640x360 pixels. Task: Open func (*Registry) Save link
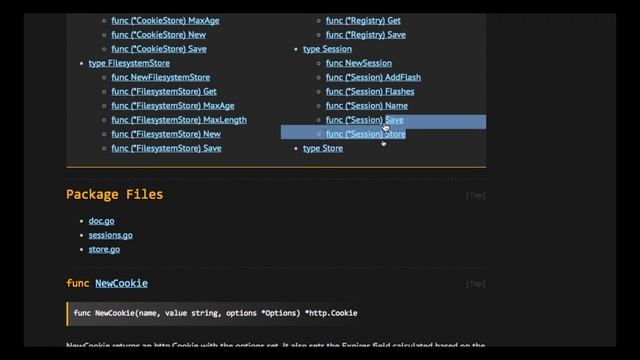[366, 35]
